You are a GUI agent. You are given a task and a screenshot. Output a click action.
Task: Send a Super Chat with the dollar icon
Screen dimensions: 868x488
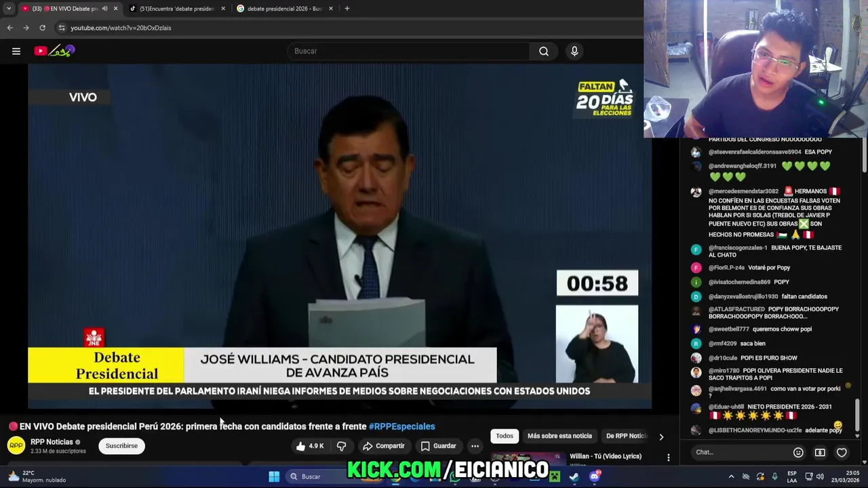[820, 452]
